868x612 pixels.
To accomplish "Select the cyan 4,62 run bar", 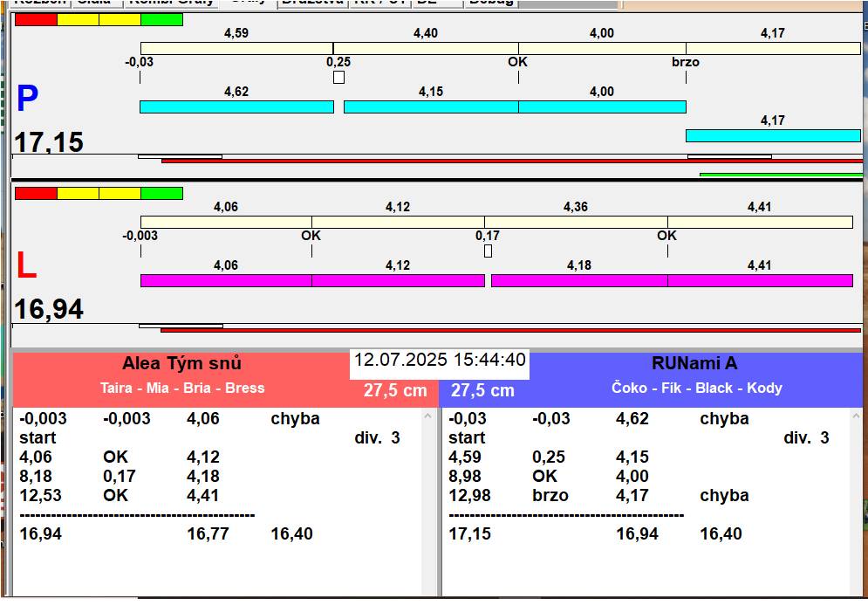I will point(237,107).
